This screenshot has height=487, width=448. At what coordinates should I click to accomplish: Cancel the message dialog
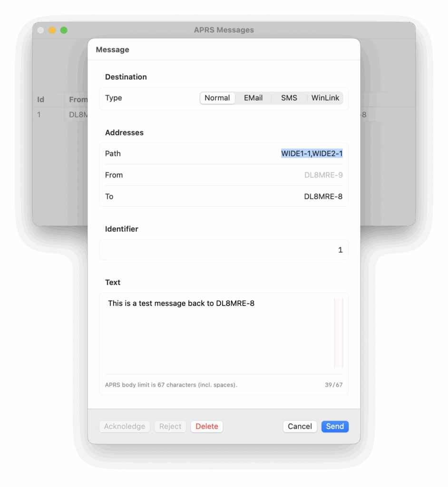point(300,427)
